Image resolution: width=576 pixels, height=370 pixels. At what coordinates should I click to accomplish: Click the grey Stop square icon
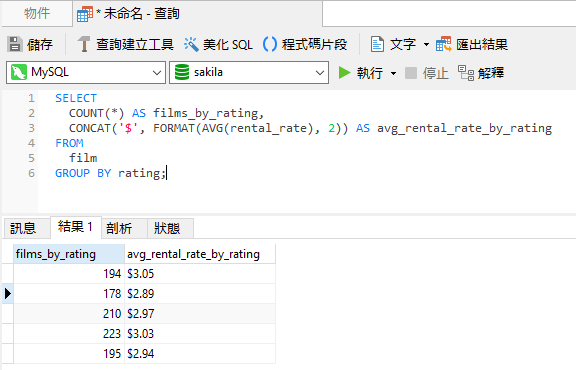411,73
